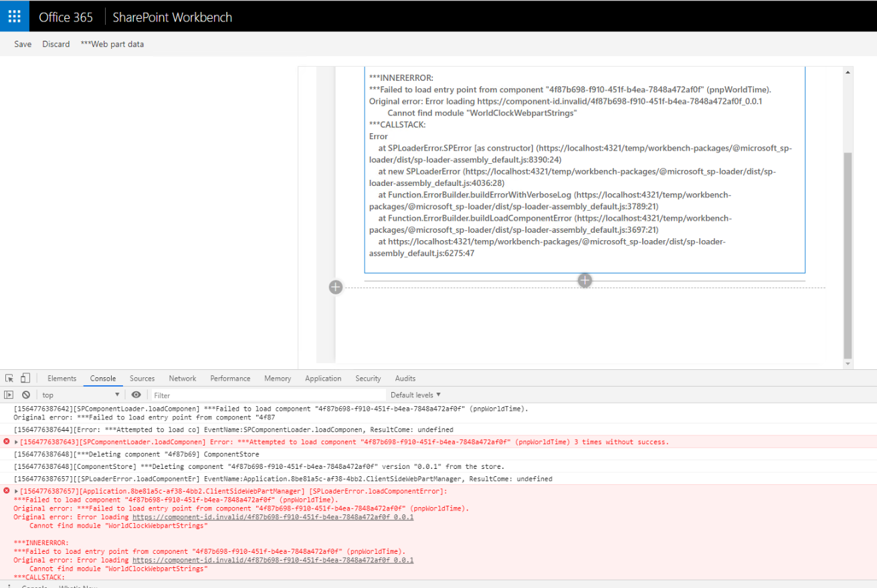Expand the 'Attempted to load component' error entry
877x588 pixels.
tap(17, 442)
